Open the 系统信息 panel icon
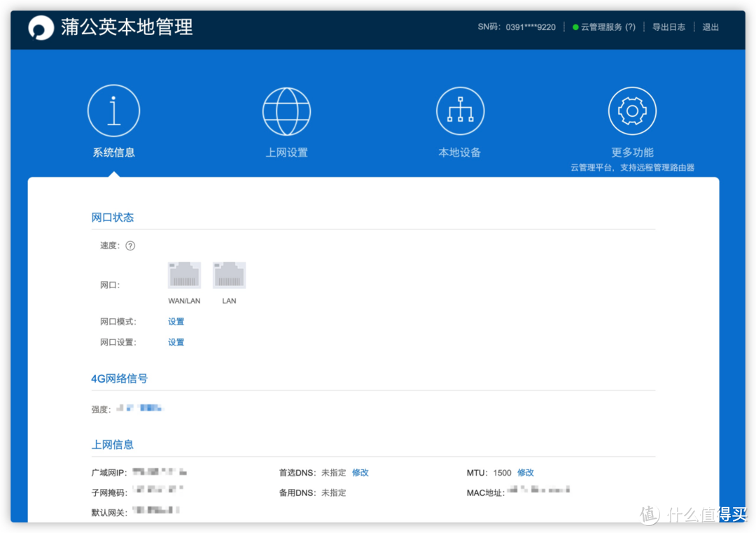 click(114, 110)
